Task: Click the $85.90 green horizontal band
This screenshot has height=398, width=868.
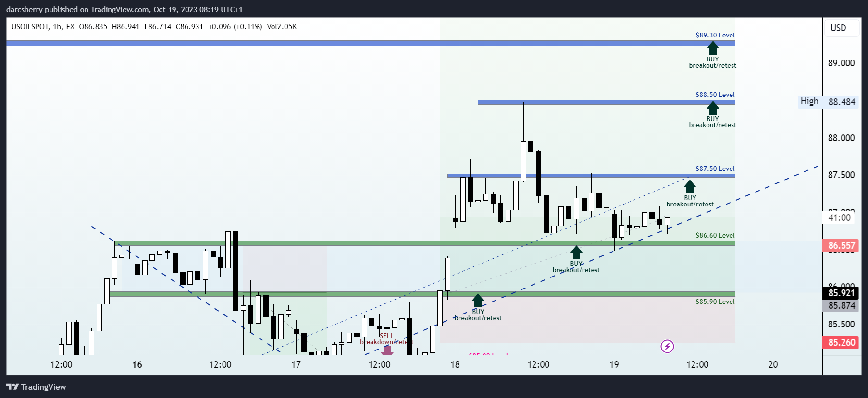Action: (422, 294)
